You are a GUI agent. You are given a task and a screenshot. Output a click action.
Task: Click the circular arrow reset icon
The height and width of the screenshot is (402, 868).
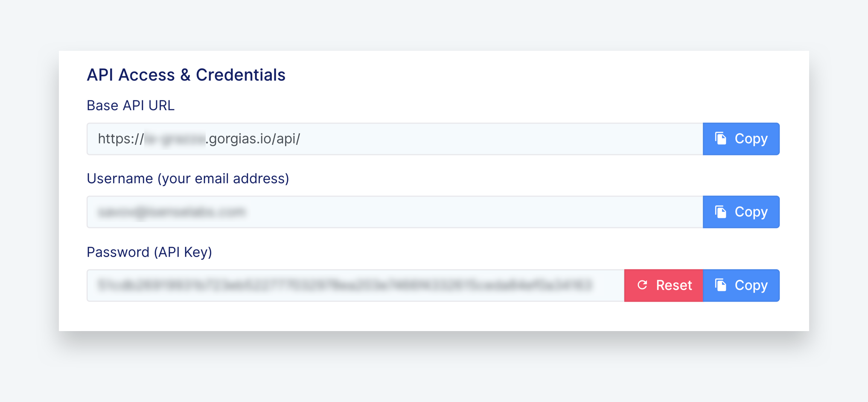642,285
